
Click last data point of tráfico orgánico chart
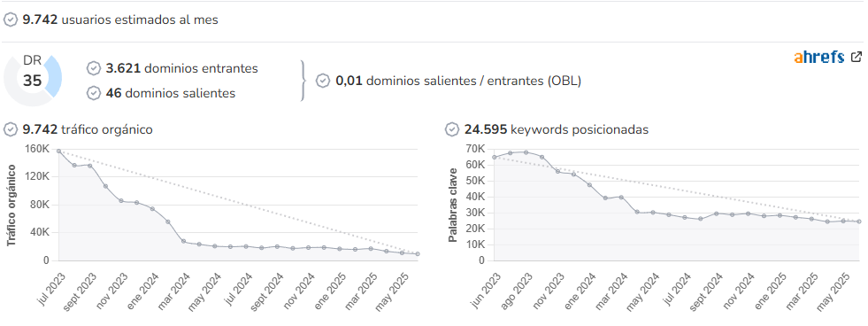pos(418,254)
